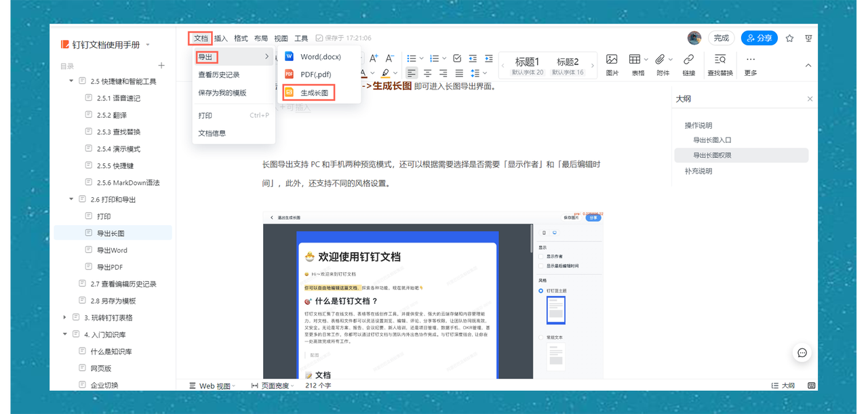Open the text highlight color swatch
The height and width of the screenshot is (414, 868).
tap(387, 73)
